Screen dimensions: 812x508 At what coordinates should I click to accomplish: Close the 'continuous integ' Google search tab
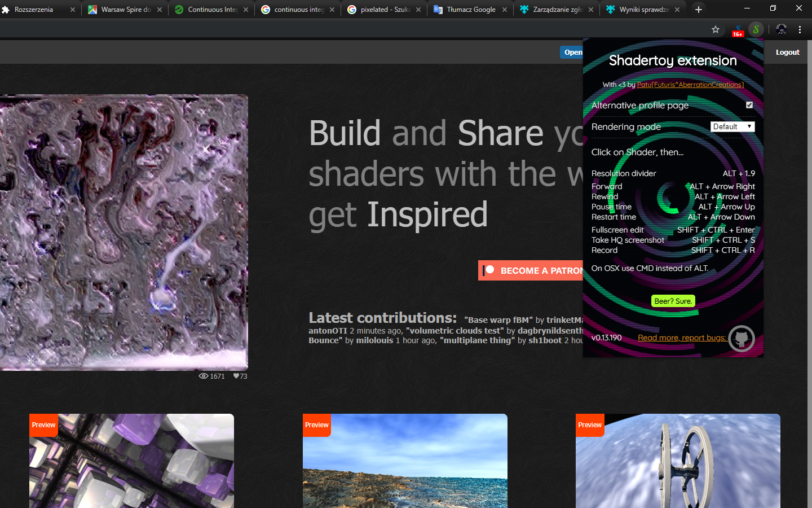tap(332, 10)
